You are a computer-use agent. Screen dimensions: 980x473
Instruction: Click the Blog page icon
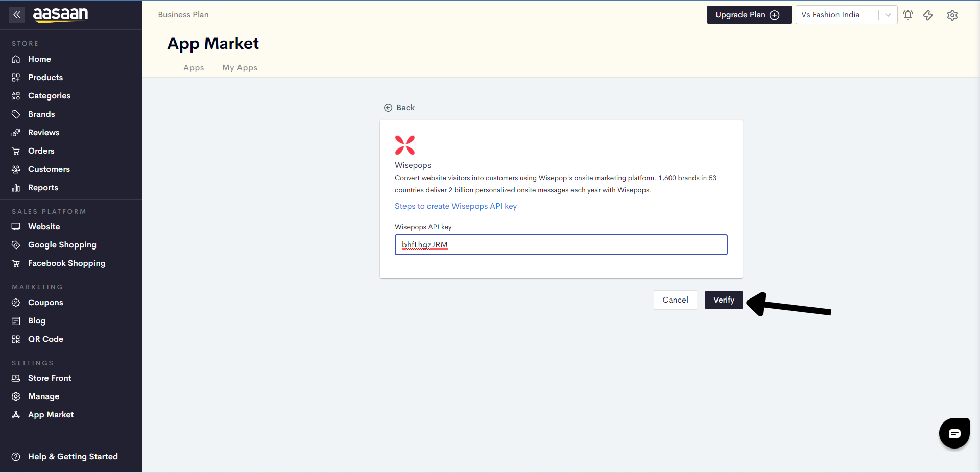(16, 321)
